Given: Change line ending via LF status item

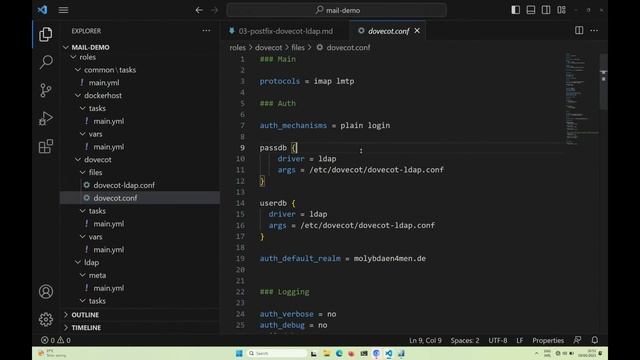Looking at the screenshot, I should 520,340.
